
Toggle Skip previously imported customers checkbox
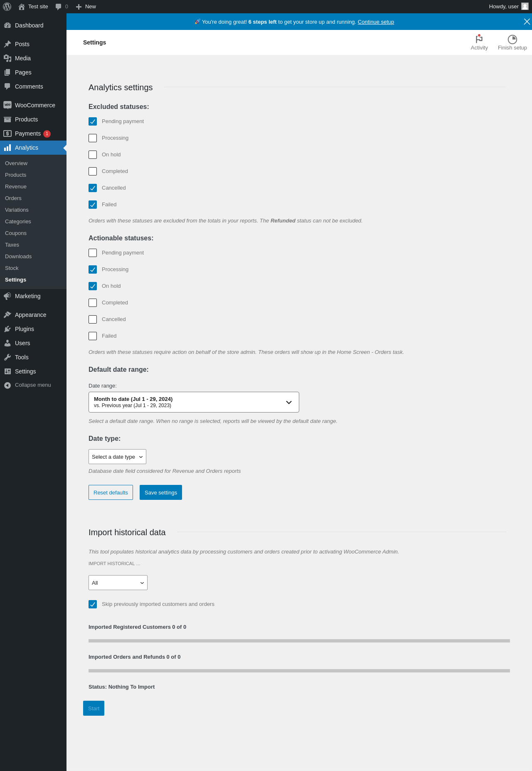[x=93, y=604]
